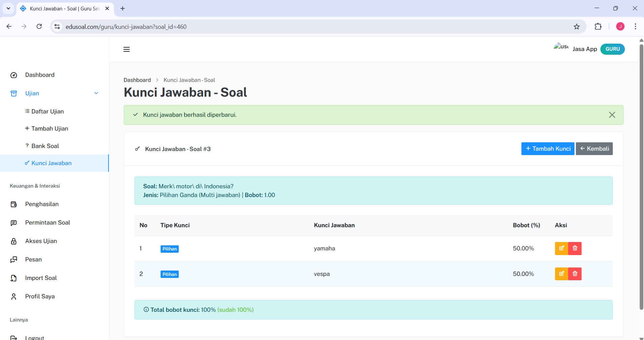The image size is (644, 340).
Task: Toggle the hamburger sidebar menu
Action: tap(126, 49)
